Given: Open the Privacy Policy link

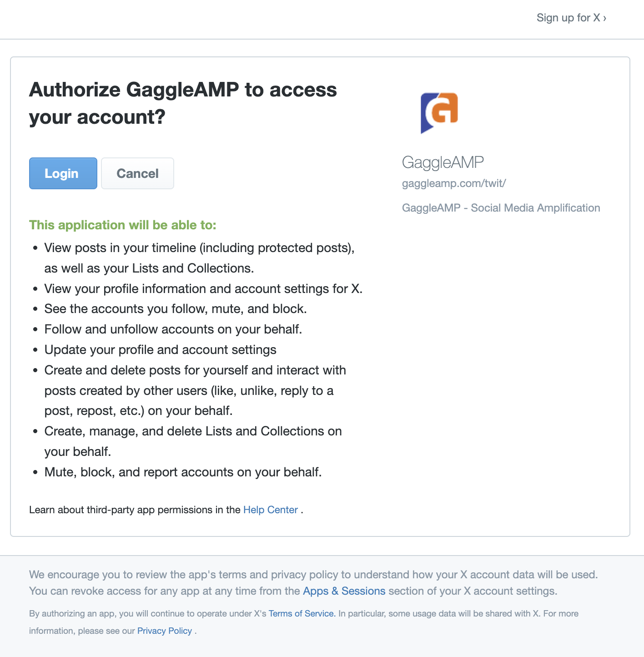Looking at the screenshot, I should coord(165,631).
